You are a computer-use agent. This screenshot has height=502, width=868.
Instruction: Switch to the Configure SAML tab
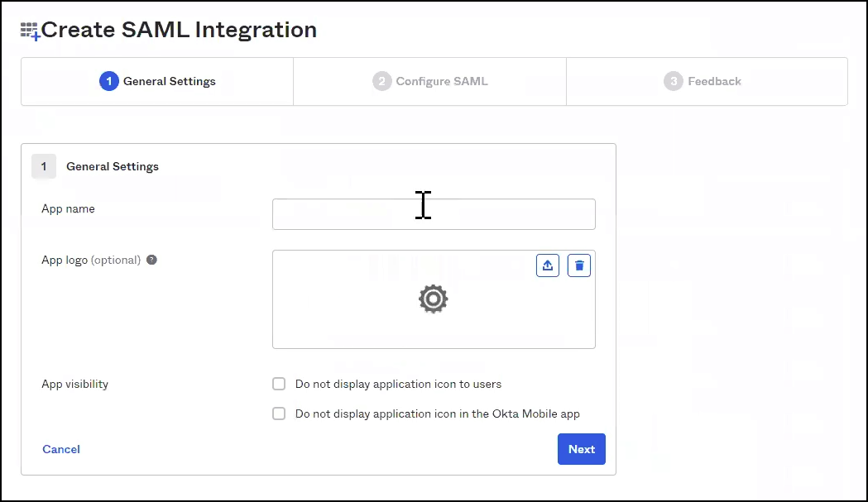click(430, 81)
